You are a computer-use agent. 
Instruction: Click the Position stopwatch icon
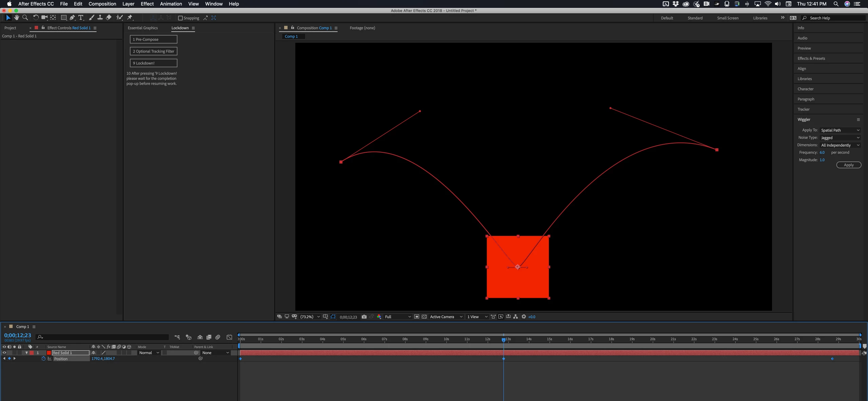coord(43,359)
